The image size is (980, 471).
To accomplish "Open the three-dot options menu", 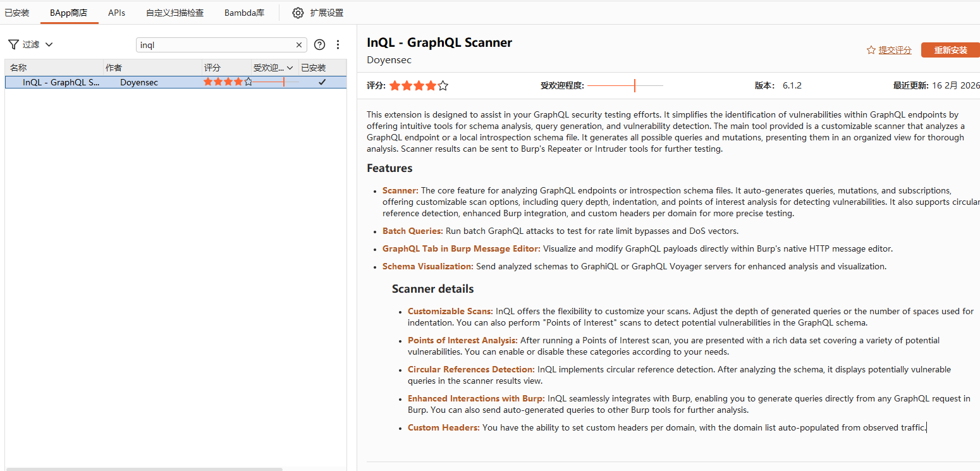I will 338,44.
